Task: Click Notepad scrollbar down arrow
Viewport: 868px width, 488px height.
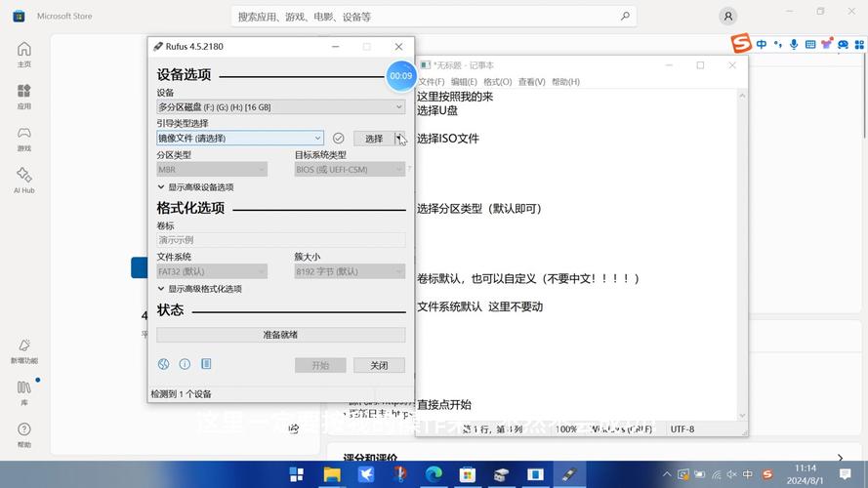Action: (742, 415)
